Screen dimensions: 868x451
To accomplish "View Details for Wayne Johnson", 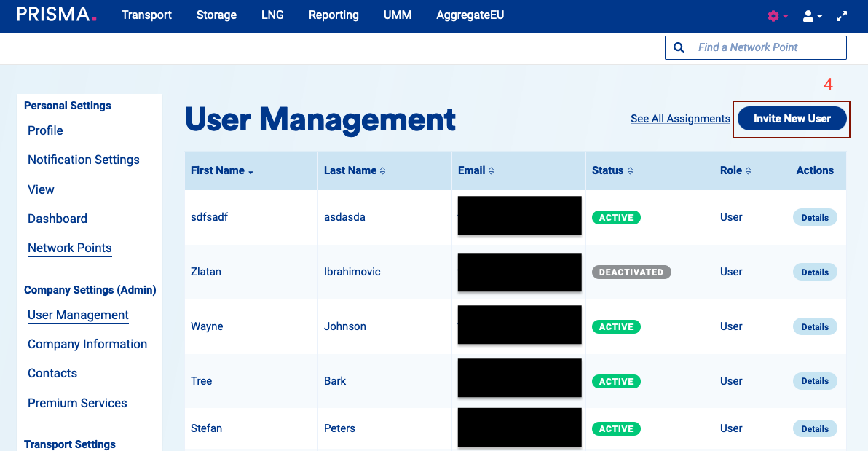I will [x=815, y=327].
